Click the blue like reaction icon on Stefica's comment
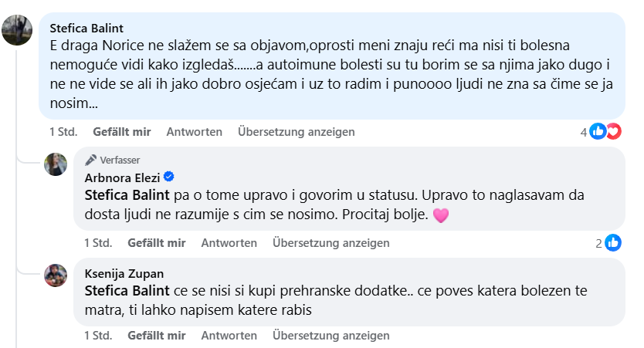The height and width of the screenshot is (348, 644). pyautogui.click(x=597, y=131)
